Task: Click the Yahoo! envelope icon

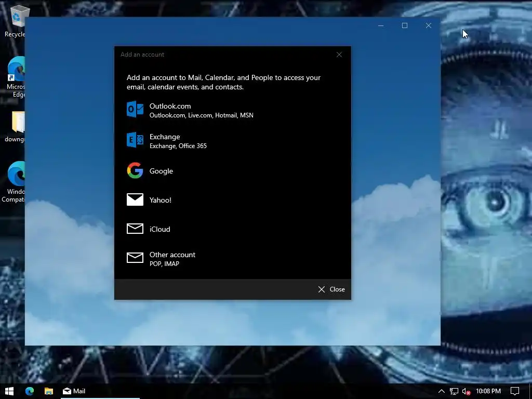Action: [135, 199]
